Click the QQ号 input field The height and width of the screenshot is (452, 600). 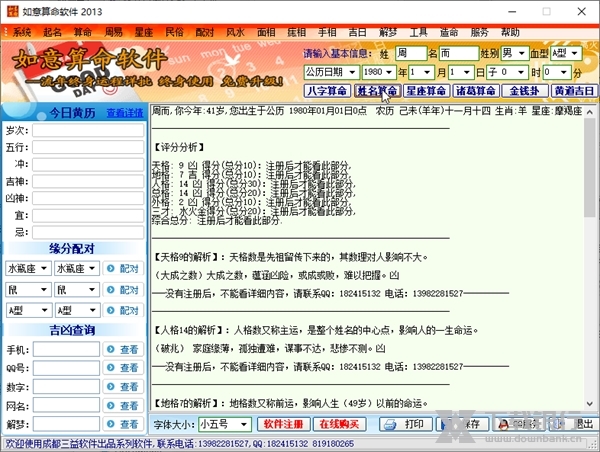67,368
